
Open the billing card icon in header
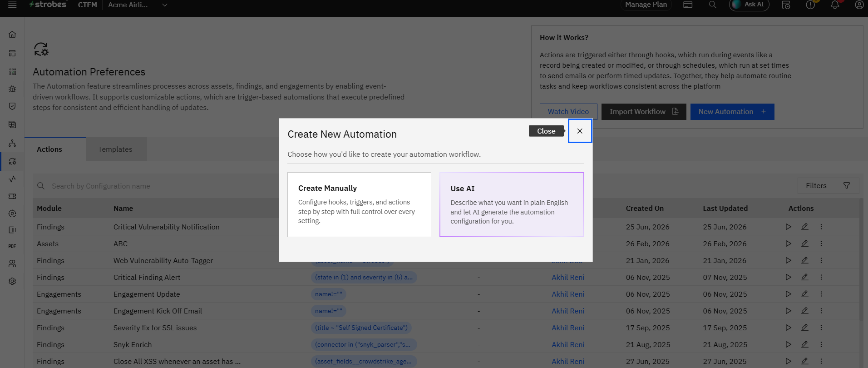[x=688, y=5]
